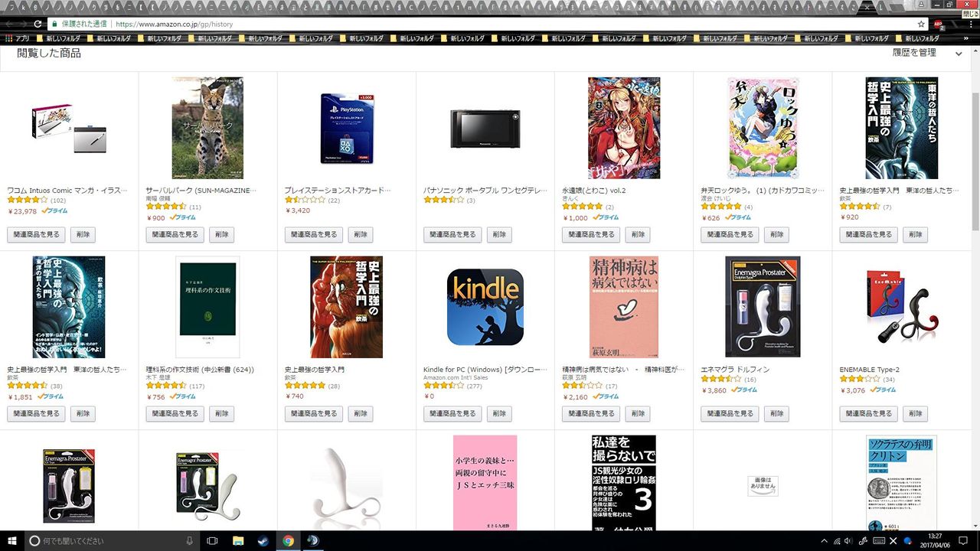
Task: Click the Prime badge beside ¥3,076
Action: [x=882, y=390]
